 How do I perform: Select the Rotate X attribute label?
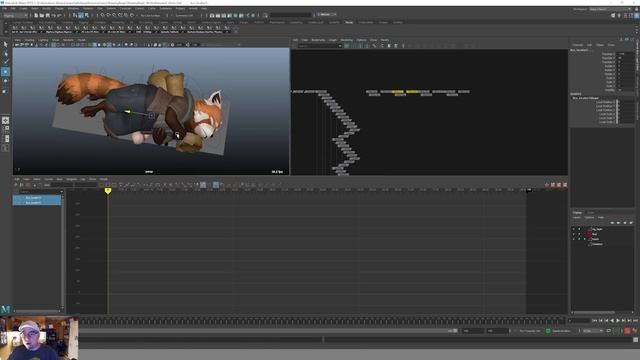pos(609,66)
